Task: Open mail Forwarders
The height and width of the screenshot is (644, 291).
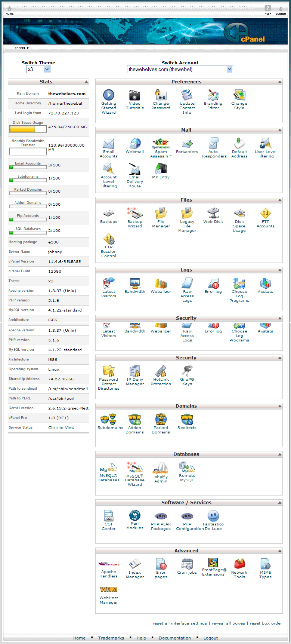Action: tap(187, 146)
